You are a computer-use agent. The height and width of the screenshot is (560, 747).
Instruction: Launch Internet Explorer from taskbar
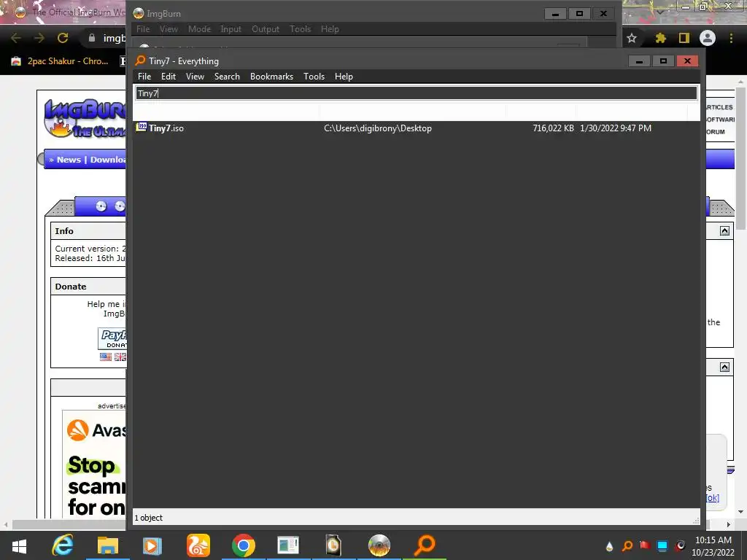click(x=63, y=545)
